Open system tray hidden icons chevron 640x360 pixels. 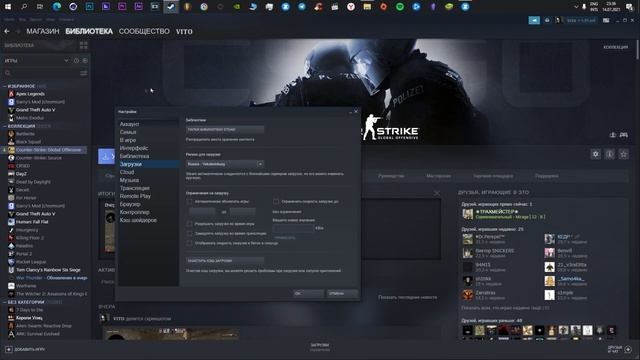(x=576, y=7)
